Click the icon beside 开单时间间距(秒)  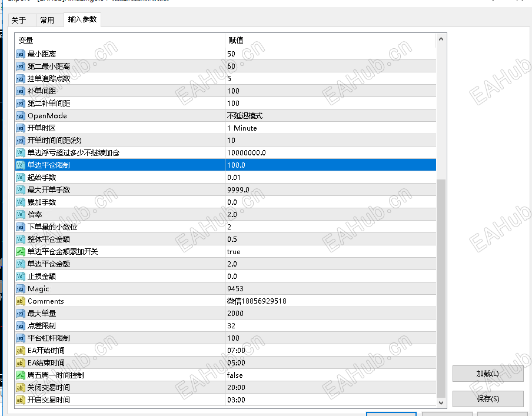coord(21,141)
